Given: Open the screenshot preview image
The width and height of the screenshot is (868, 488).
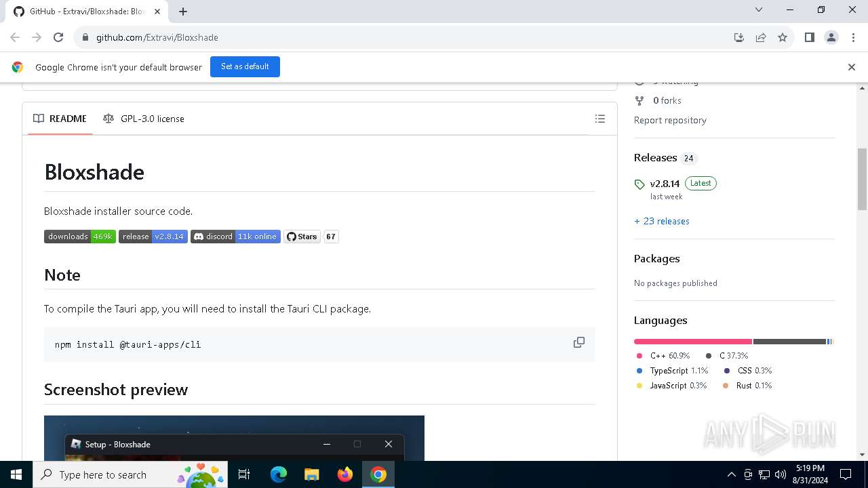Looking at the screenshot, I should pos(234,438).
